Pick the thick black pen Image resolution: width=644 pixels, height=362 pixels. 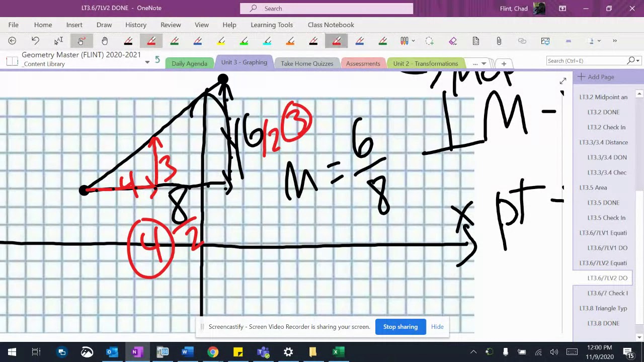coord(313,41)
